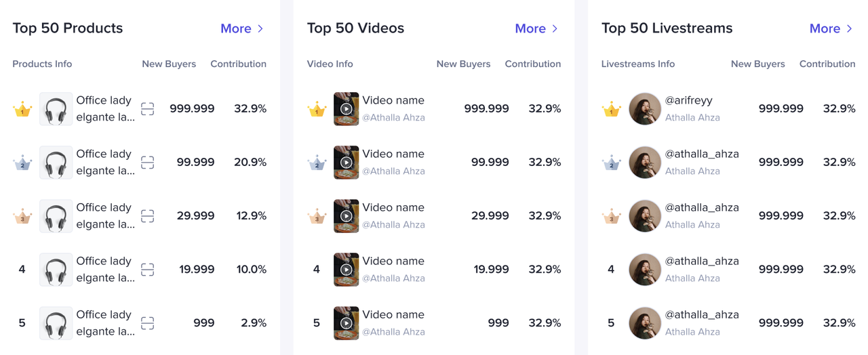Click the gold crown icon in Top 50 Products
Image resolution: width=868 pixels, height=355 pixels.
(x=22, y=109)
